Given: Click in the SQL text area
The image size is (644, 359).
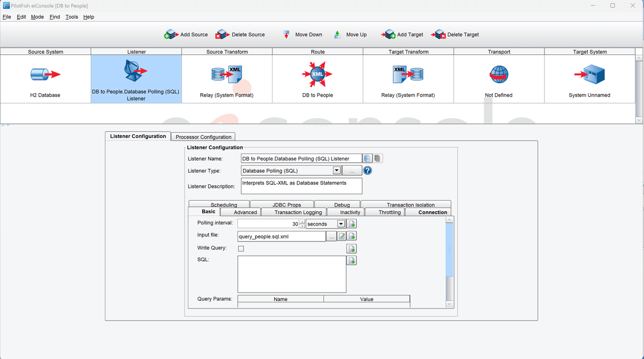Looking at the screenshot, I should pos(292,274).
